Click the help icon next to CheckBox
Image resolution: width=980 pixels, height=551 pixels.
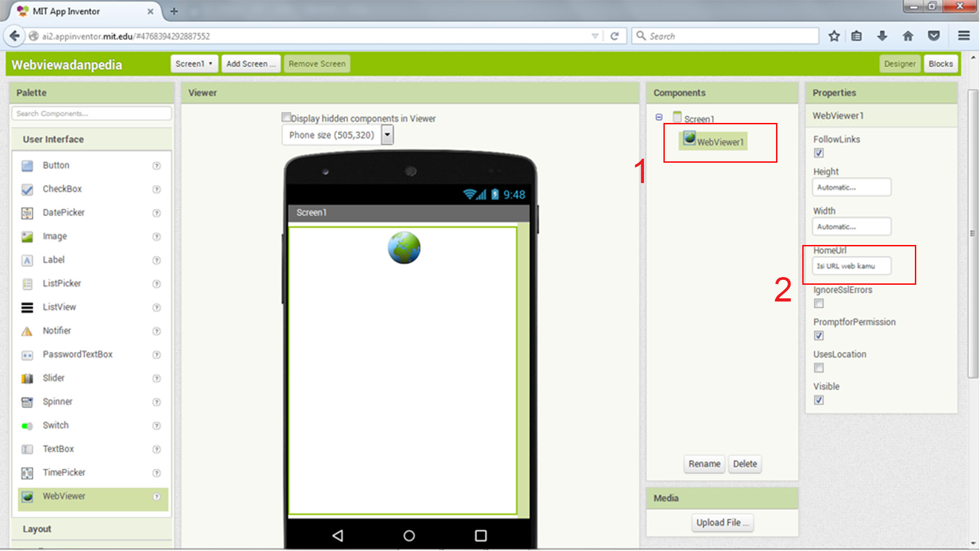[x=156, y=189]
